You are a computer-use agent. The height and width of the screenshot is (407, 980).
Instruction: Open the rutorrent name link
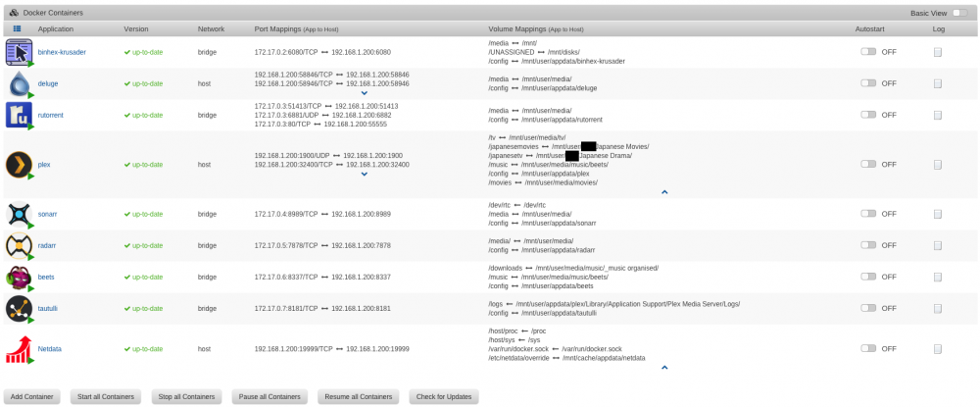pyautogui.click(x=51, y=115)
